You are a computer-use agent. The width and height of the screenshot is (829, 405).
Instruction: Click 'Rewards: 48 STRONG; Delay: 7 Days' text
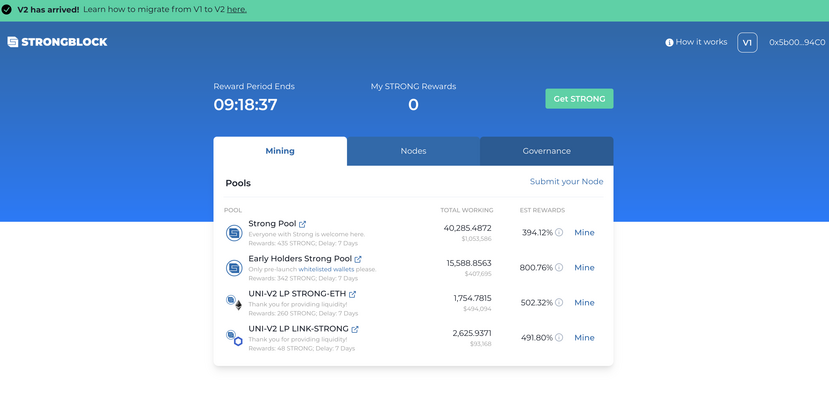tap(301, 348)
